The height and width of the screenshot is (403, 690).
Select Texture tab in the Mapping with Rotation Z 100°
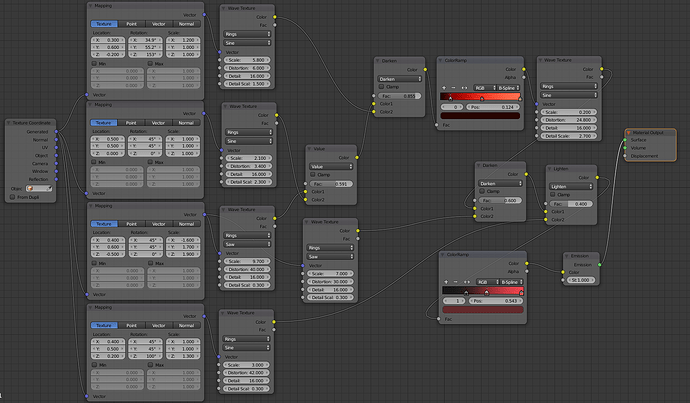tap(104, 325)
